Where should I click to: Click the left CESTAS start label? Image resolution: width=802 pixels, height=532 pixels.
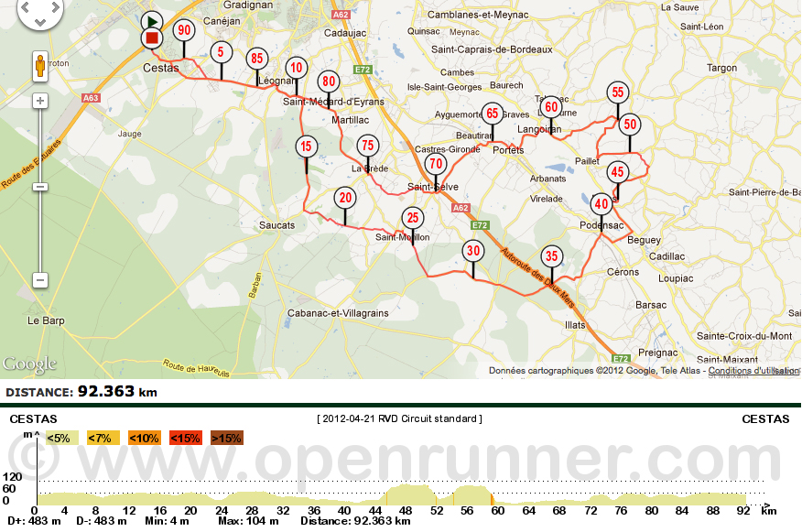pos(33,419)
